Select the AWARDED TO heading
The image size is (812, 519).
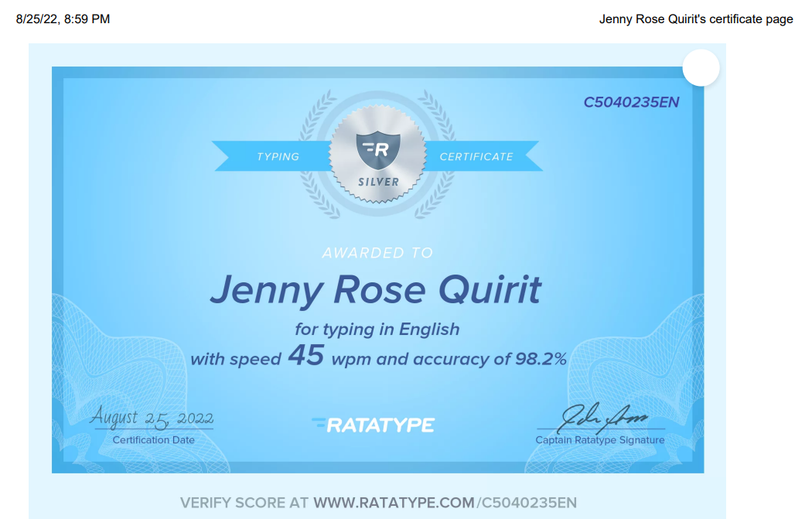(377, 252)
